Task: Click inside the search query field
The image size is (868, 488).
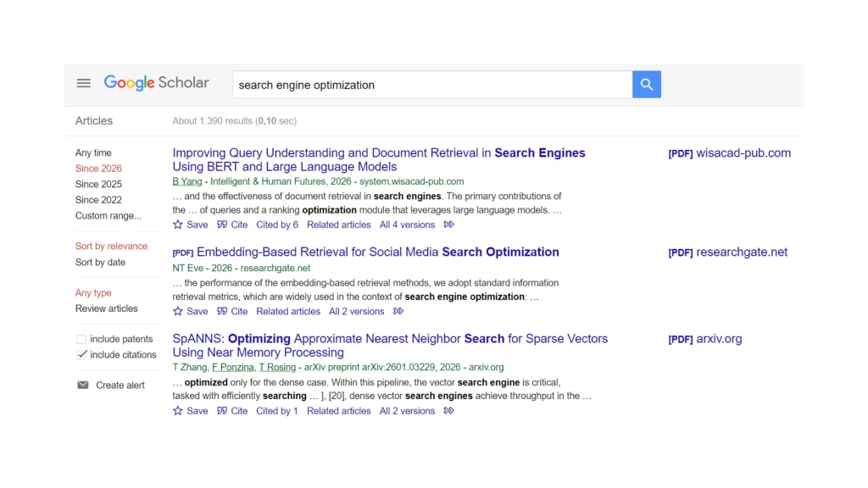Action: 381,85
